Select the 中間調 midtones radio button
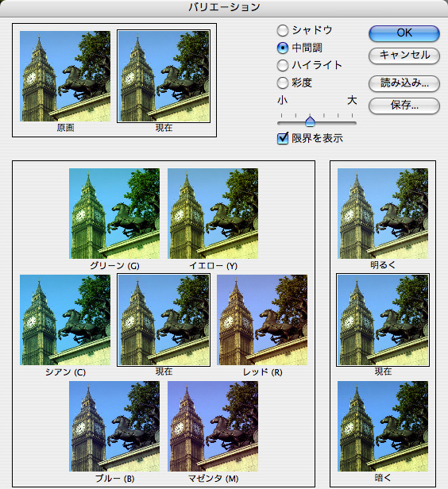 [283, 48]
